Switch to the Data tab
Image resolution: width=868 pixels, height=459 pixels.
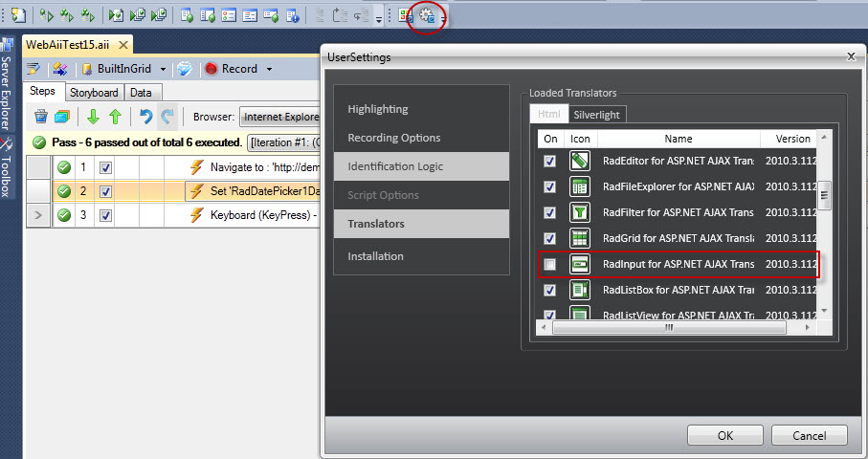point(142,93)
